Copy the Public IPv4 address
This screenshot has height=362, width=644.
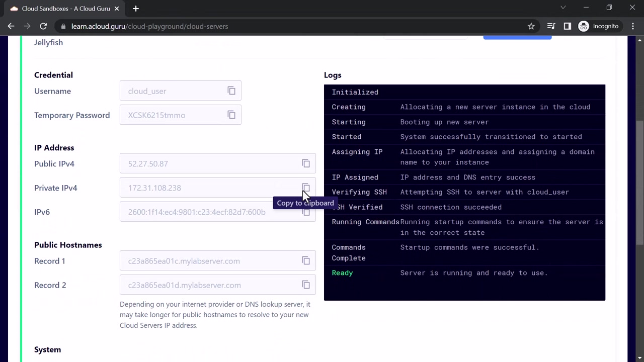click(x=306, y=163)
